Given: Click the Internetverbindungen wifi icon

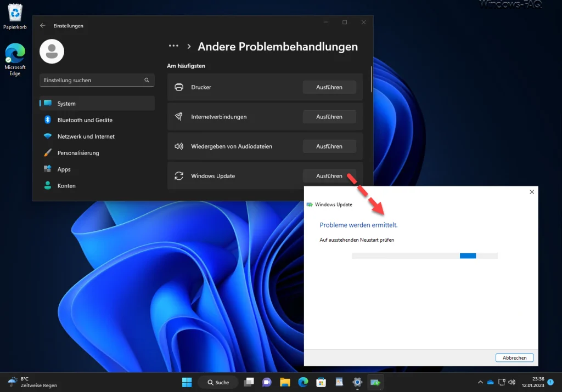Looking at the screenshot, I should [x=179, y=117].
